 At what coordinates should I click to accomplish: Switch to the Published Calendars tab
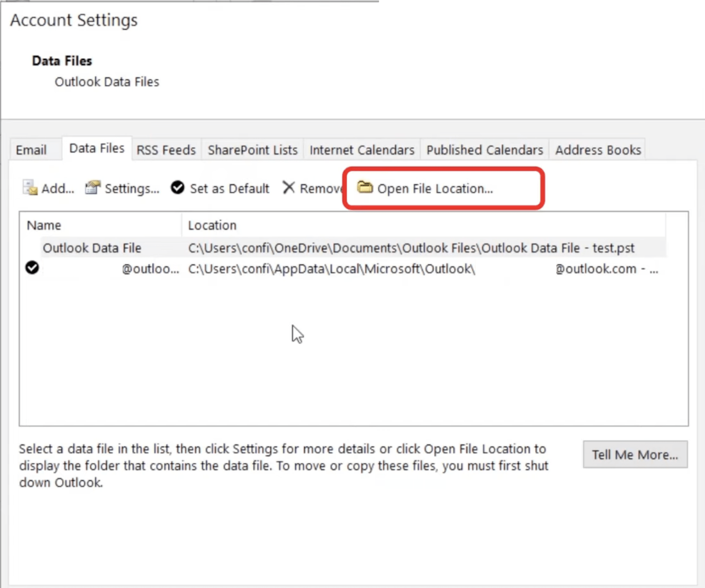(x=484, y=150)
